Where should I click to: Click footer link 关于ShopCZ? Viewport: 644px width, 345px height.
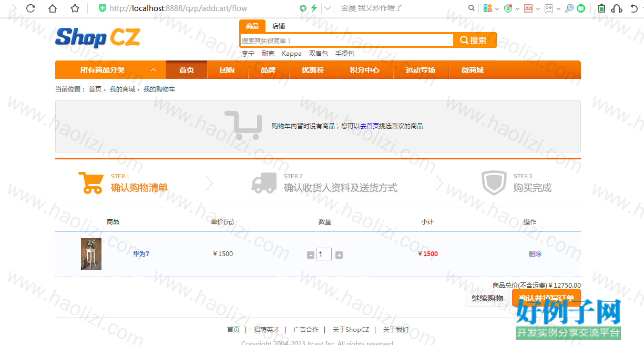pos(351,330)
